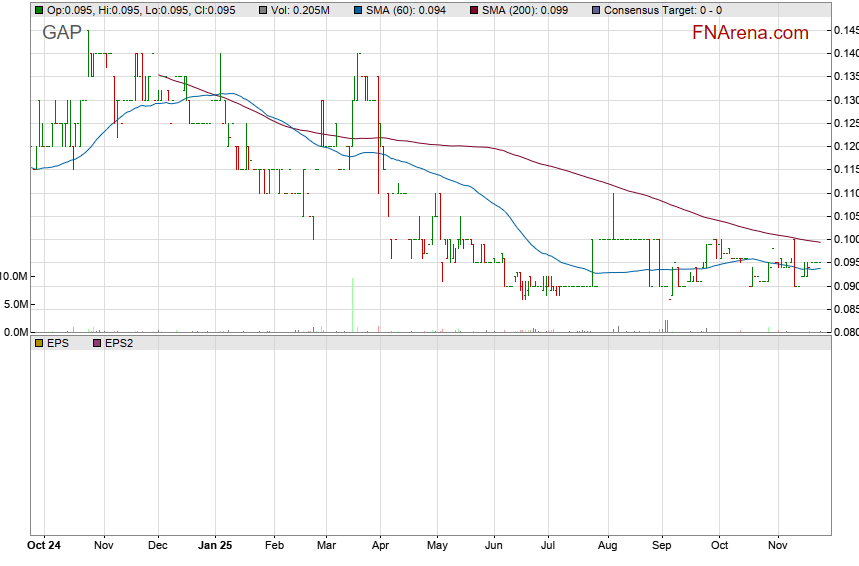Select the Consensus Target: 0 - 0 legend text
The image size is (859, 566).
664,10
